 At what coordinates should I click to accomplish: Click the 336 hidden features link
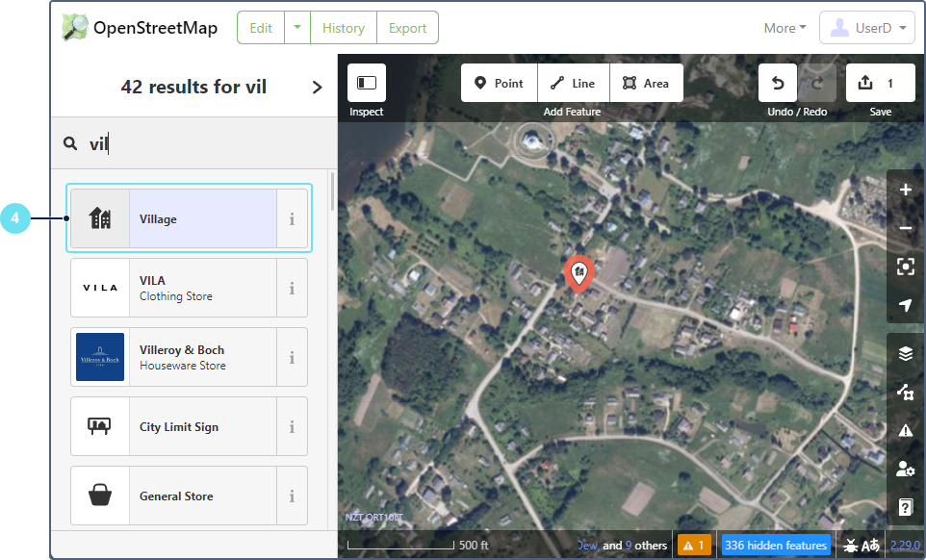[775, 546]
